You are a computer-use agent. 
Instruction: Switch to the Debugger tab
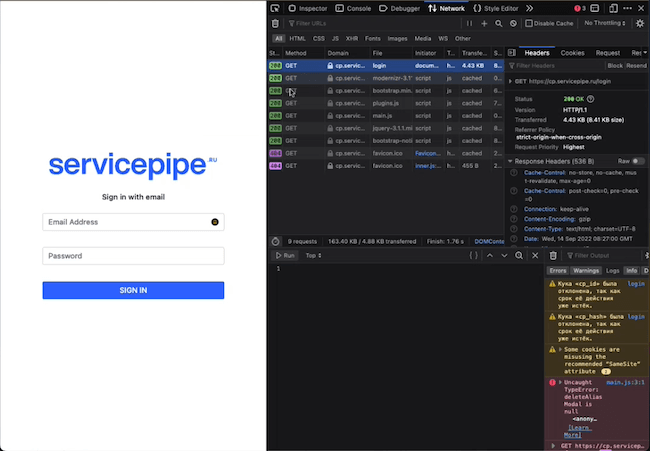point(400,8)
